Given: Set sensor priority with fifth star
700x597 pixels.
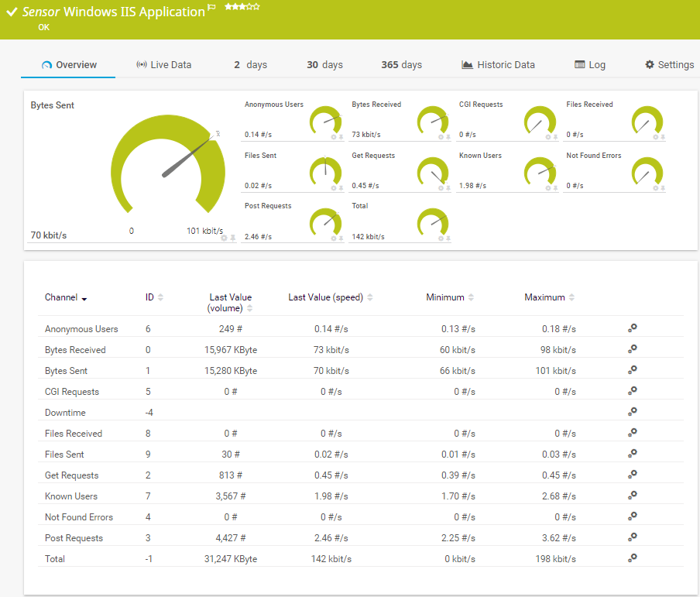Looking at the screenshot, I should coord(256,7).
